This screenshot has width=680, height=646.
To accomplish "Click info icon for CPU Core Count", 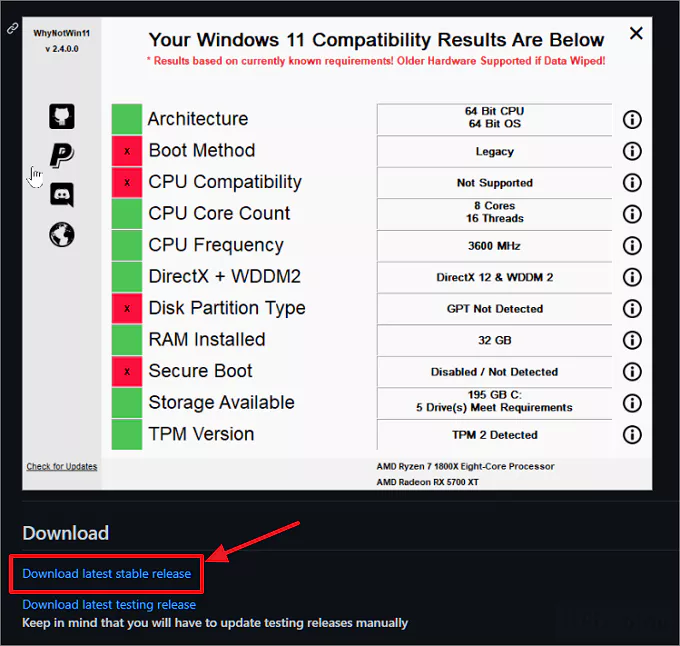I will point(632,214).
